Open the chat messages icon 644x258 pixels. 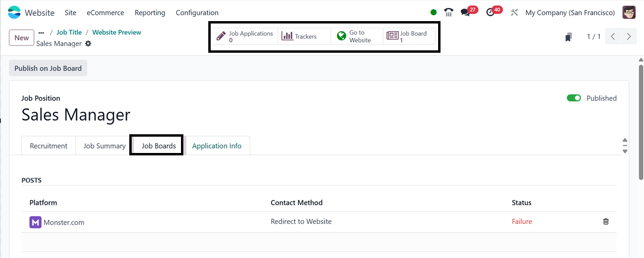(465, 12)
